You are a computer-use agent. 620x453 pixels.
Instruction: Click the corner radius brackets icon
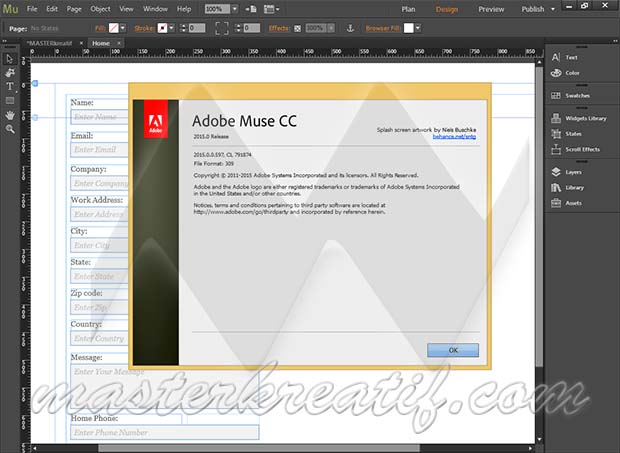[x=222, y=28]
